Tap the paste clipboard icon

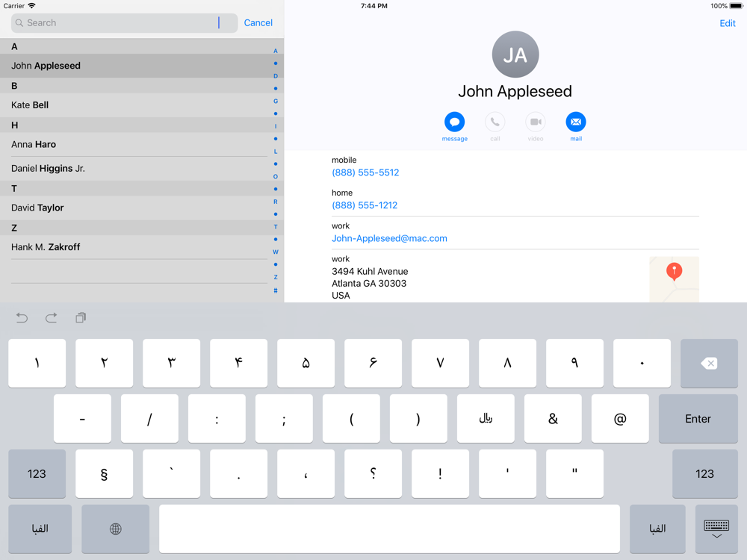(81, 318)
